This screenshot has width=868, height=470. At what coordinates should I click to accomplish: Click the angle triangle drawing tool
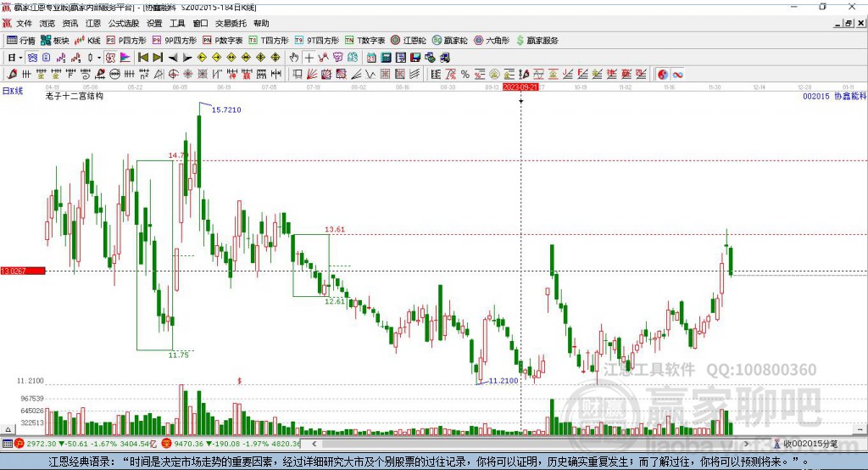click(x=159, y=75)
